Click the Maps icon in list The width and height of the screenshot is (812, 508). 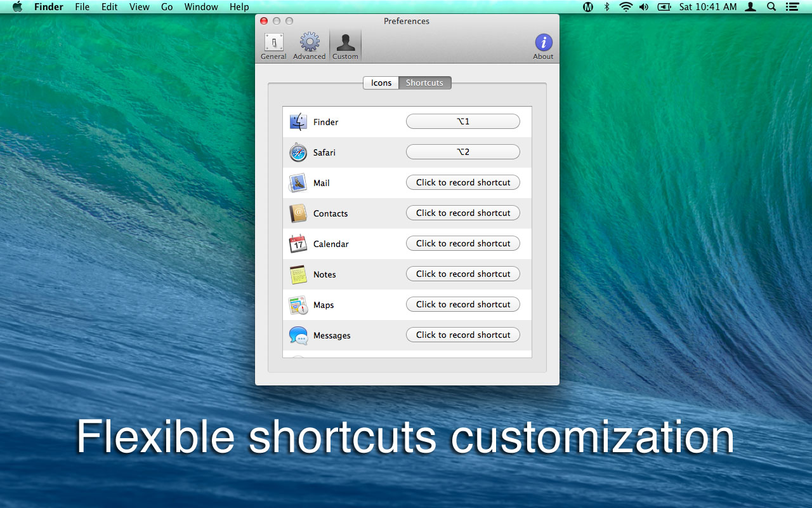tap(298, 305)
